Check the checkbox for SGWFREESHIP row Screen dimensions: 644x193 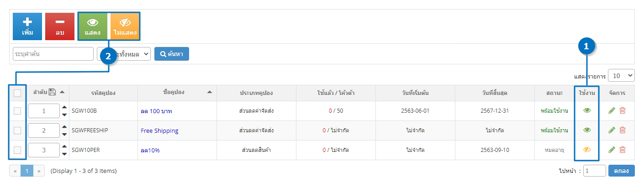point(17,130)
